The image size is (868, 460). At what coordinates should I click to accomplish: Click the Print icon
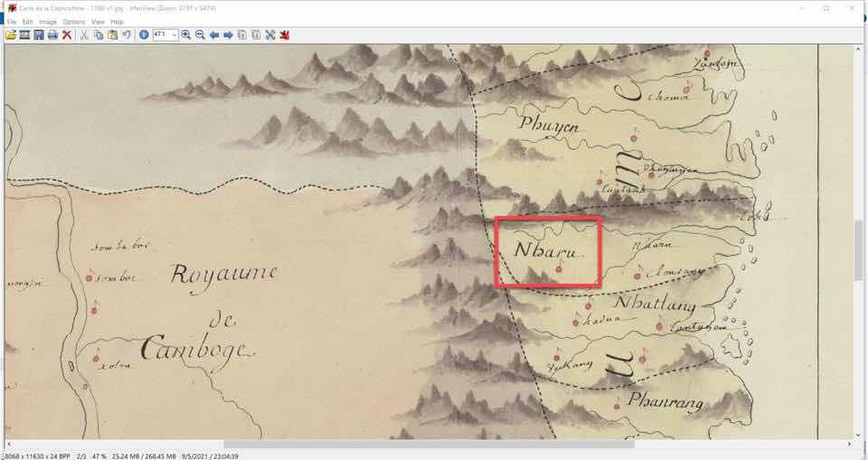pyautogui.click(x=52, y=35)
